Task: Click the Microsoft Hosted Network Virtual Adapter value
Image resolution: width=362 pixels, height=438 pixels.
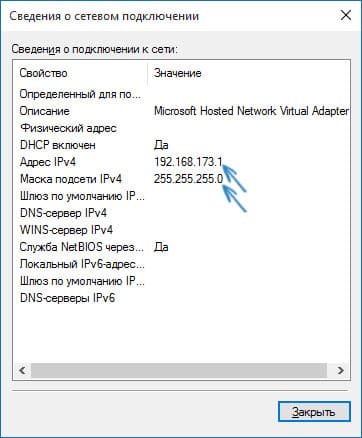Action: coord(252,111)
